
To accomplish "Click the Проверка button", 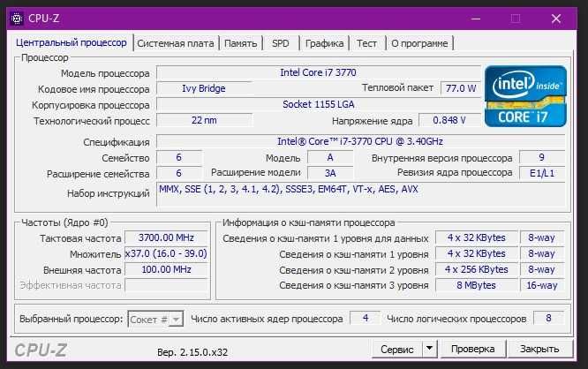I will [472, 349].
